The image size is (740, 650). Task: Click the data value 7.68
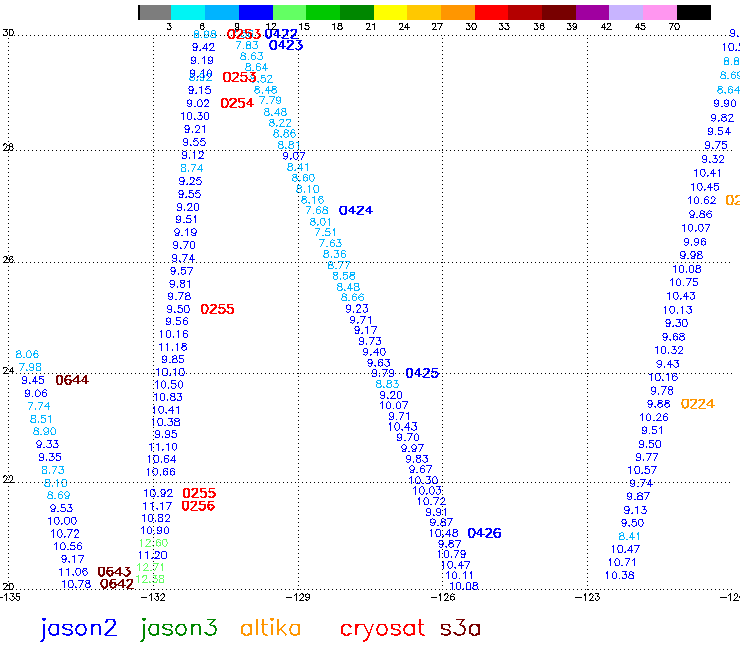317,210
